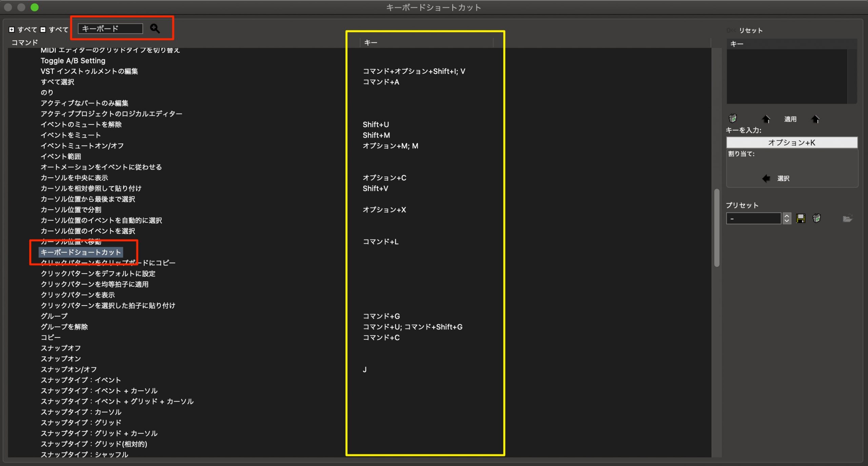Save preset with the floppy disk icon
The height and width of the screenshot is (466, 868).
[x=801, y=218]
